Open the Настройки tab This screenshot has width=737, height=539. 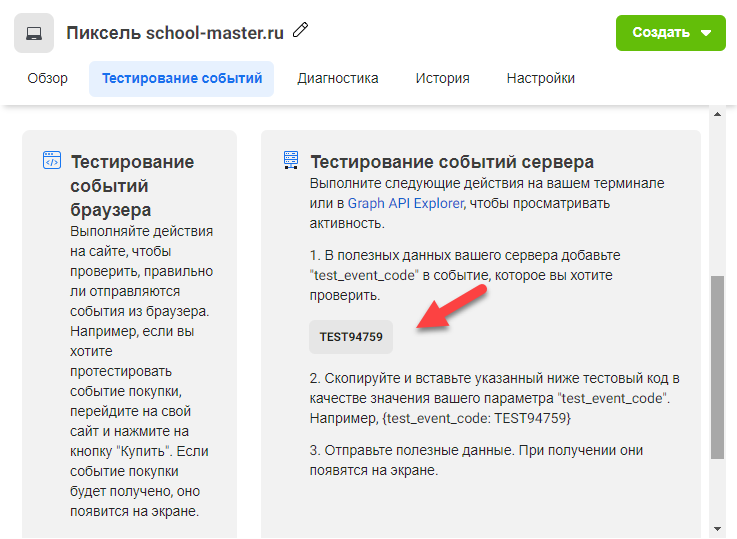tap(541, 78)
